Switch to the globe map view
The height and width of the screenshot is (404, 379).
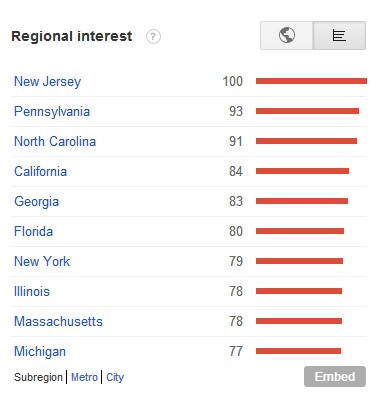(x=287, y=35)
